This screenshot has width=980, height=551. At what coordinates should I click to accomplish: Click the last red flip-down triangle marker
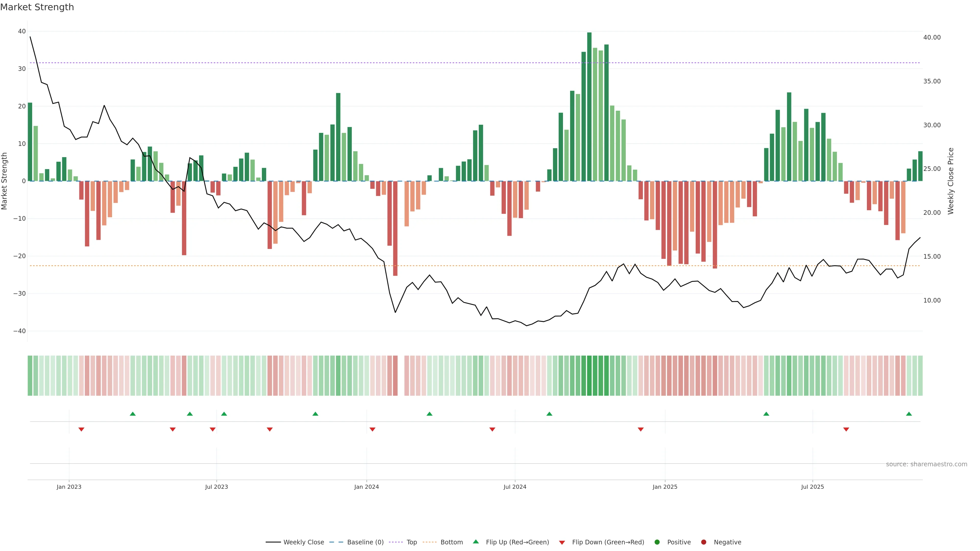pyautogui.click(x=846, y=429)
